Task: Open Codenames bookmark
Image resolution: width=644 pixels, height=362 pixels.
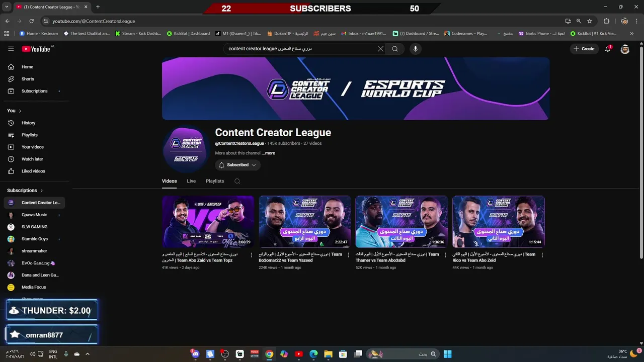Action: tap(466, 34)
